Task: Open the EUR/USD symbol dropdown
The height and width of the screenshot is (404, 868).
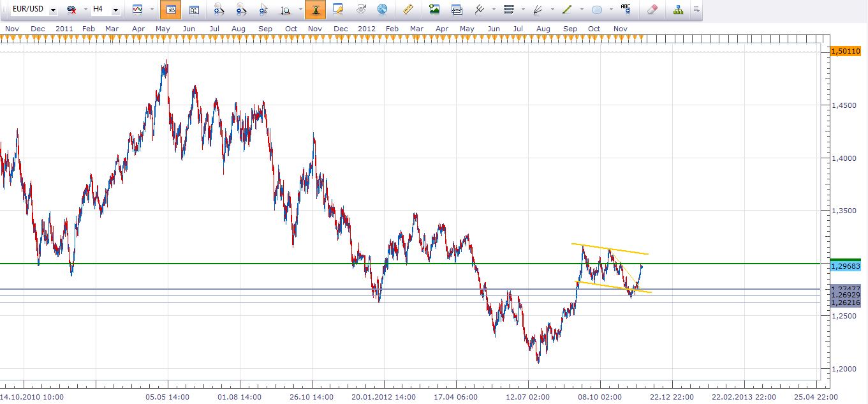Action: [x=52, y=10]
